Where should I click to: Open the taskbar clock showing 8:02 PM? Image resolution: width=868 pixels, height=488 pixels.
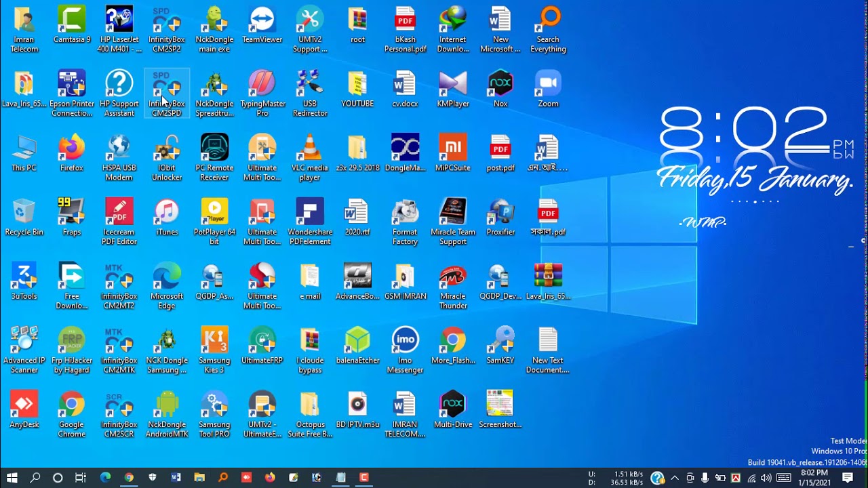[814, 477]
